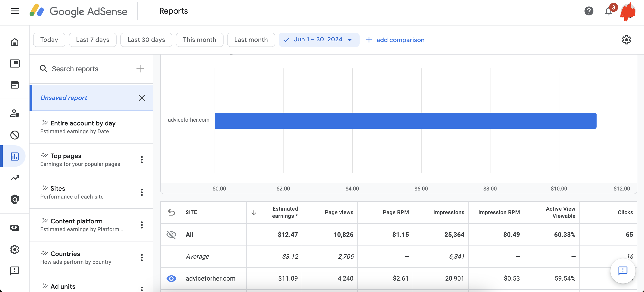This screenshot has height=292, width=644.
Task: Open Privacy & messaging sidebar icon
Action: 15,113
